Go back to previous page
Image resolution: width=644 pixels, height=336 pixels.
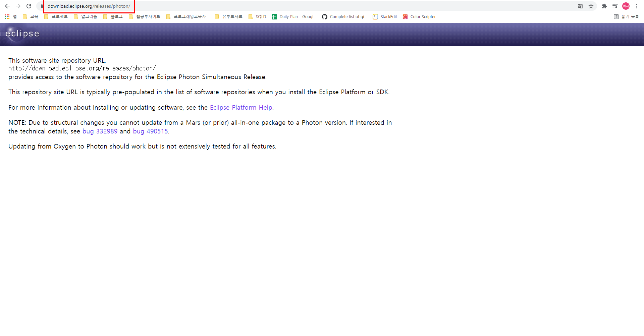7,6
